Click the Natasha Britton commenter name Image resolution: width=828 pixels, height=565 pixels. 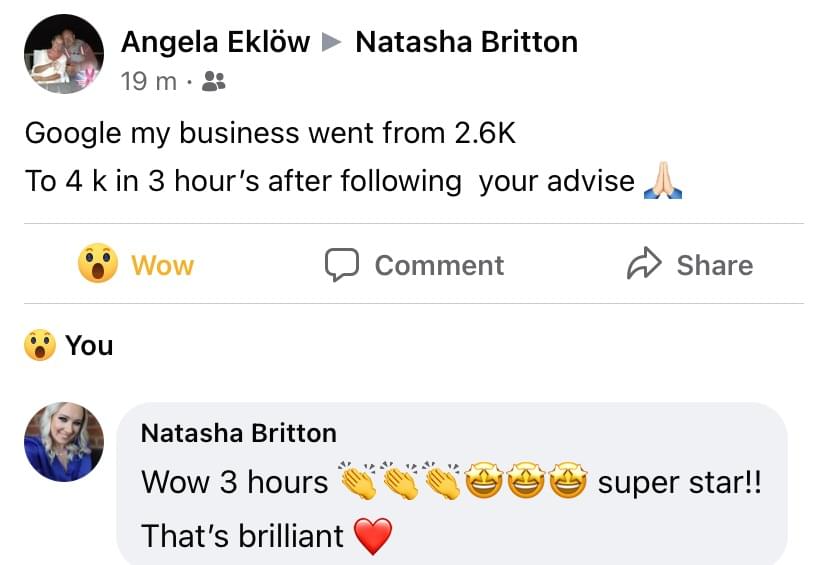pos(238,433)
